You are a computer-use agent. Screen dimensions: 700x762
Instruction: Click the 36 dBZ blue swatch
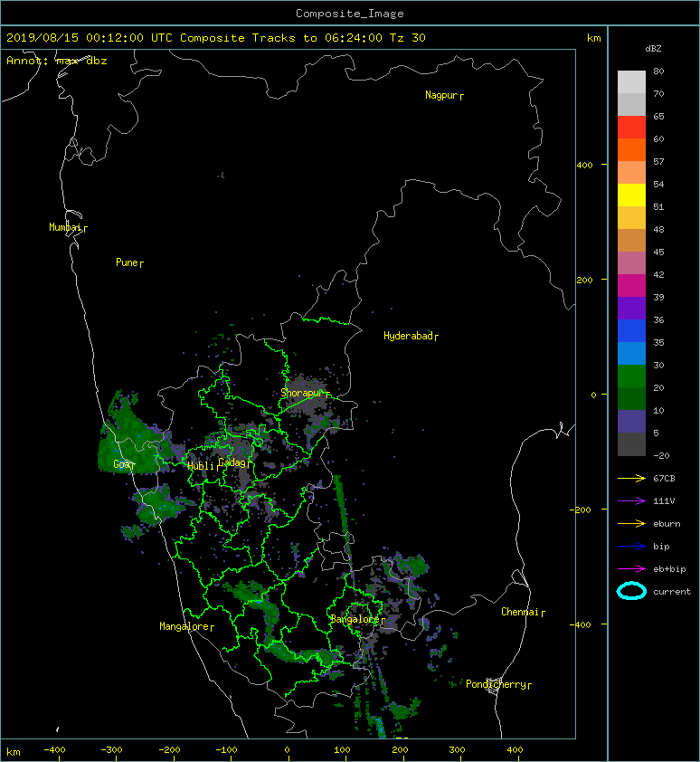(x=631, y=330)
